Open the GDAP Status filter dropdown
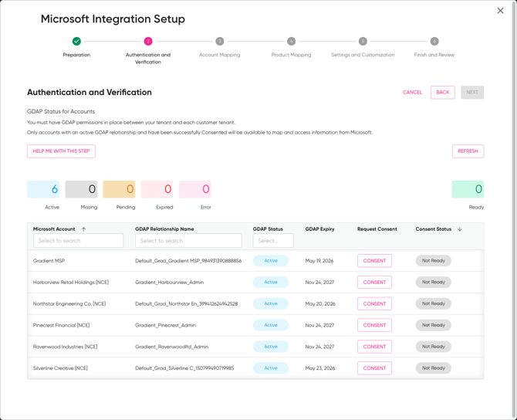This screenshot has width=517, height=420. 273,241
